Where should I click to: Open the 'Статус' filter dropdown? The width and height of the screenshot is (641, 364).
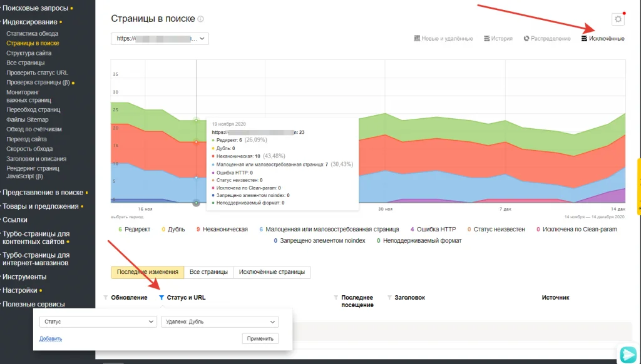(x=98, y=321)
